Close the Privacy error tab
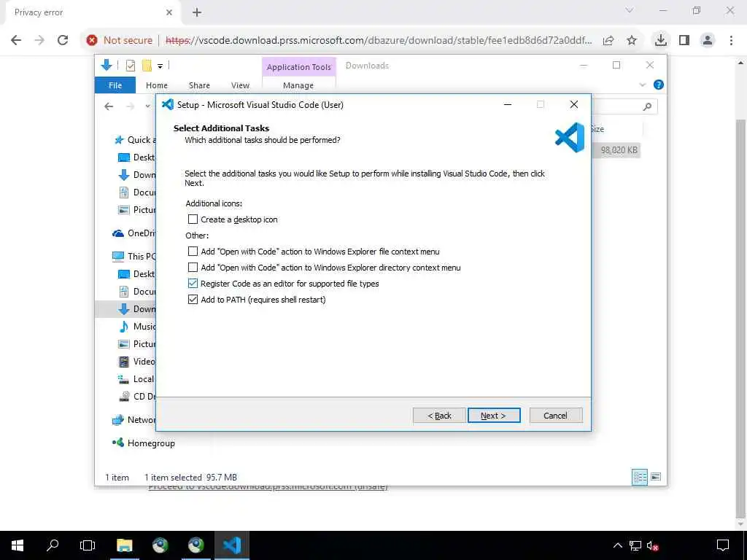Screen dimensions: 747x560 169,12
